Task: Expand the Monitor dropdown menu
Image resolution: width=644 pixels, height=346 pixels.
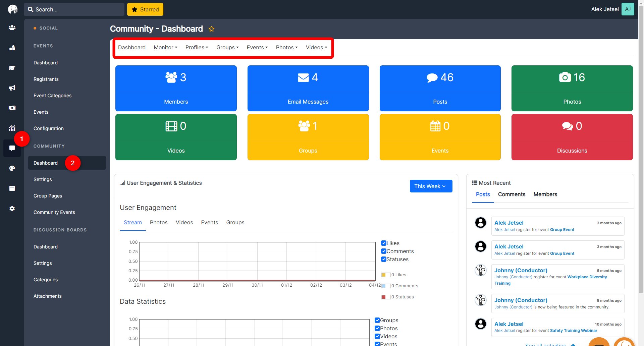Action: (x=165, y=48)
